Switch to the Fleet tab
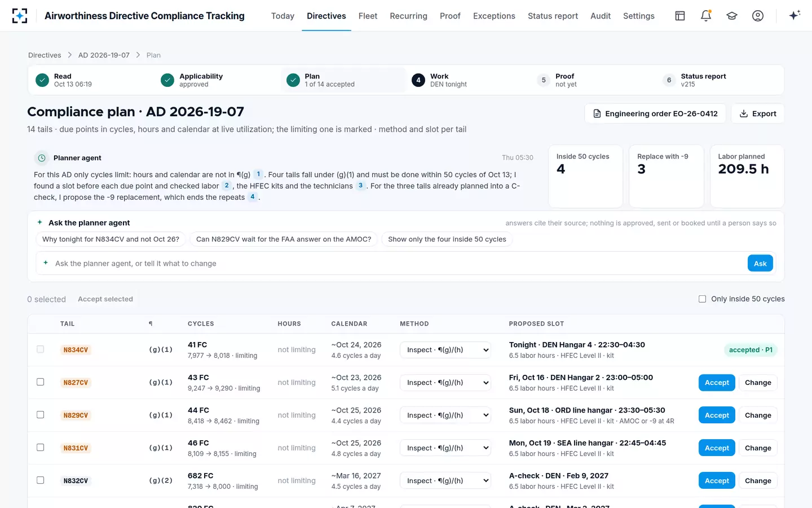 [x=368, y=16]
